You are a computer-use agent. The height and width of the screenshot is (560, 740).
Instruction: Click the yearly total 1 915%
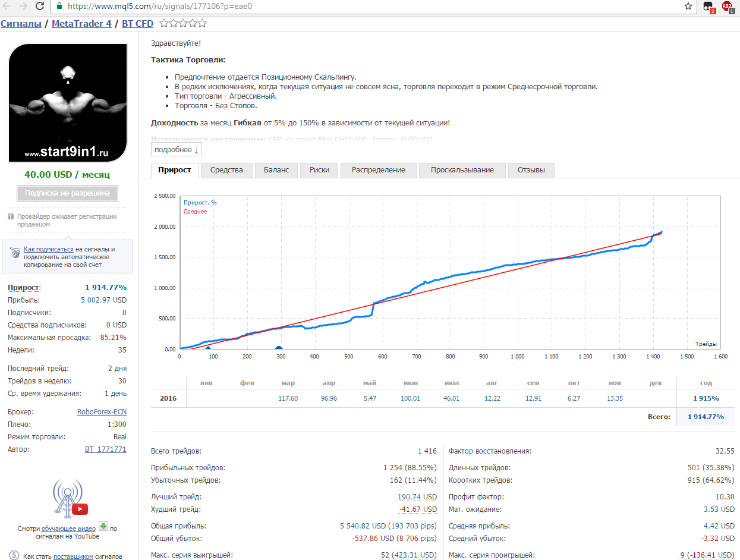click(706, 398)
